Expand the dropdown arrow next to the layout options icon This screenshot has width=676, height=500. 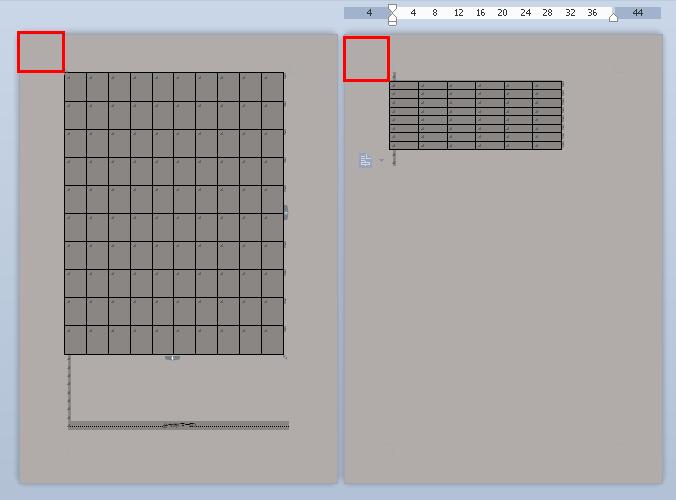point(381,160)
